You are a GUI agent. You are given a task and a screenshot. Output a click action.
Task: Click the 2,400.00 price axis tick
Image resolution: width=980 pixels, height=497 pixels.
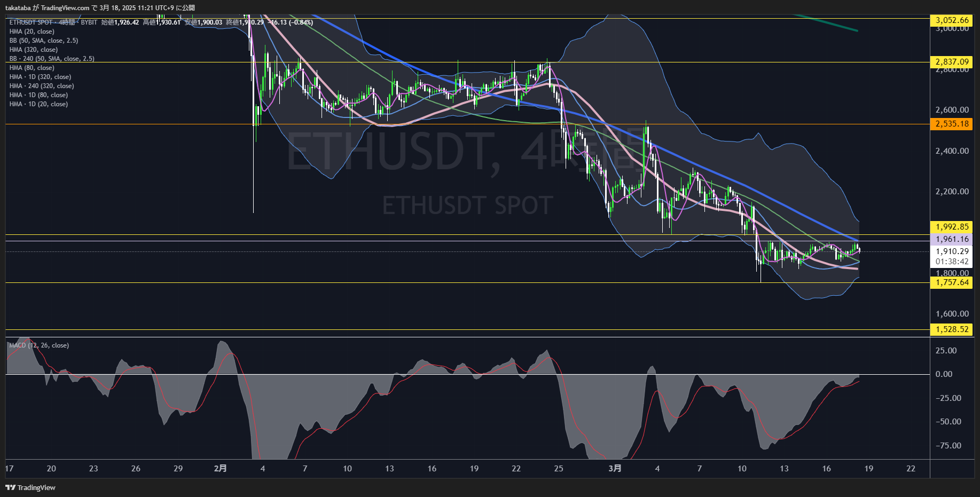952,151
